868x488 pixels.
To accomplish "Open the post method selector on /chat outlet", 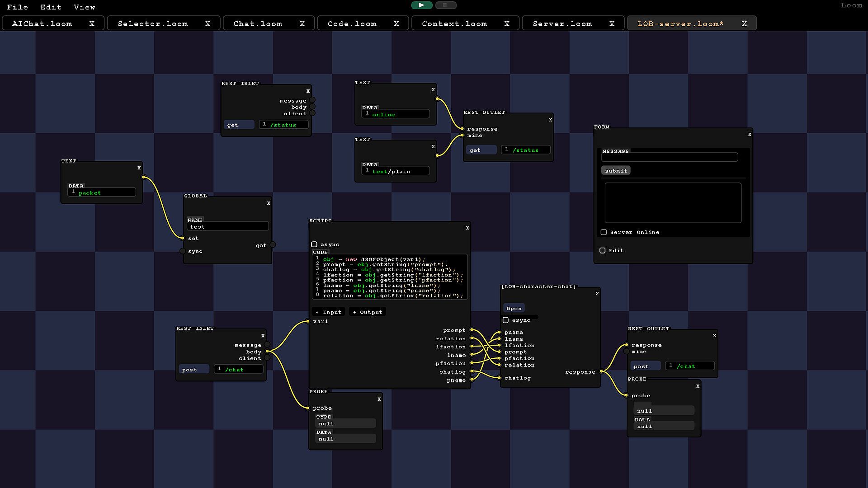I will (645, 366).
